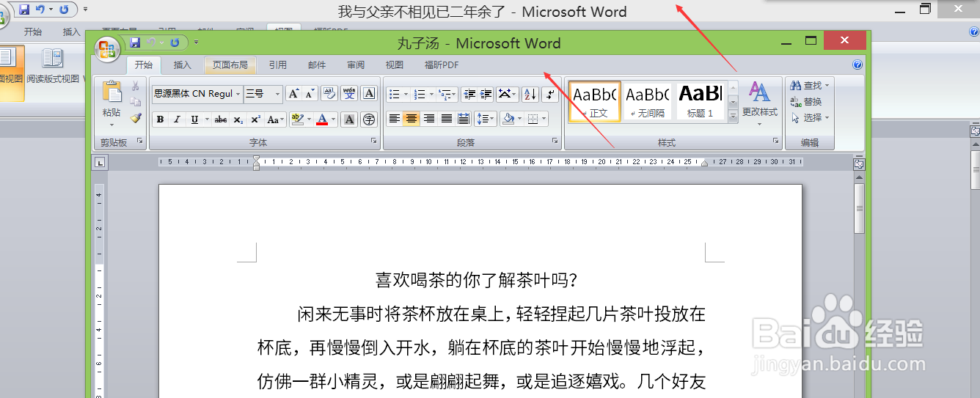Copy selection with the copy icon
980x398 pixels.
tap(136, 102)
